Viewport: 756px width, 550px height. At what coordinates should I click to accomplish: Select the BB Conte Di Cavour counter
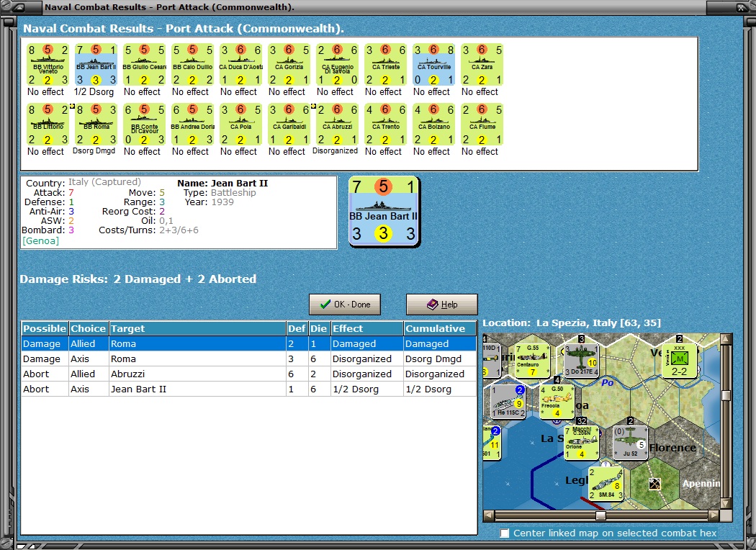click(x=144, y=125)
